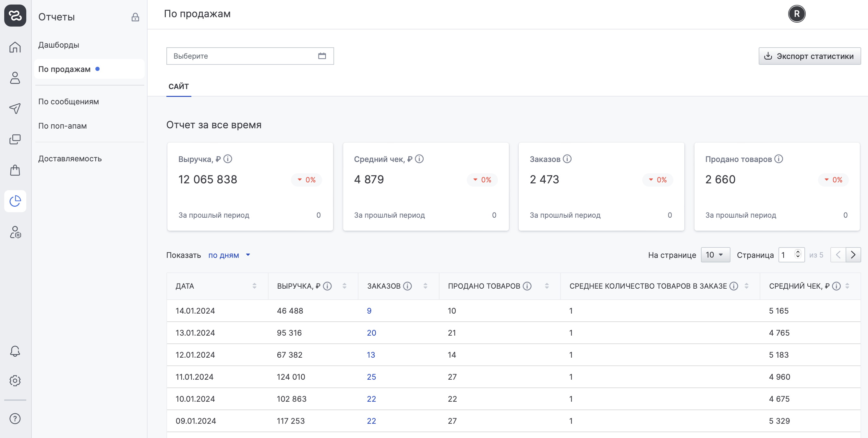
Task: Go to next page arrow
Action: (x=853, y=255)
